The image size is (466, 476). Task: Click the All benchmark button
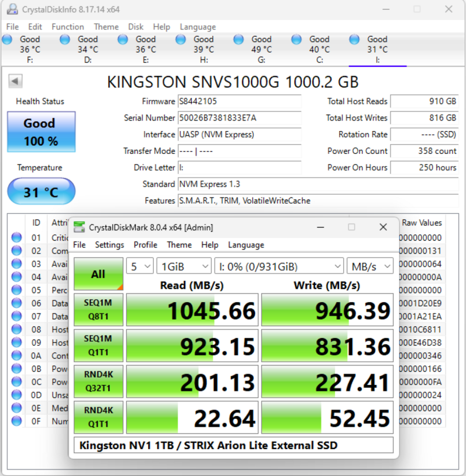pos(98,274)
